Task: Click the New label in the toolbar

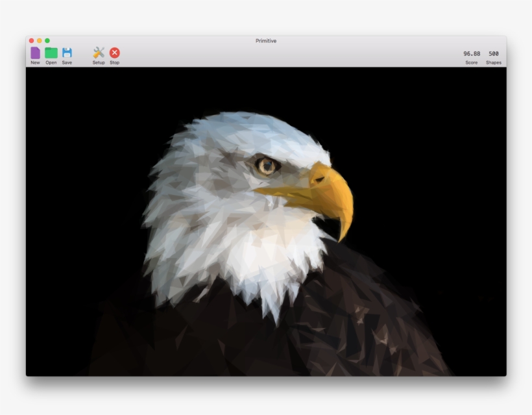Action: coord(34,62)
